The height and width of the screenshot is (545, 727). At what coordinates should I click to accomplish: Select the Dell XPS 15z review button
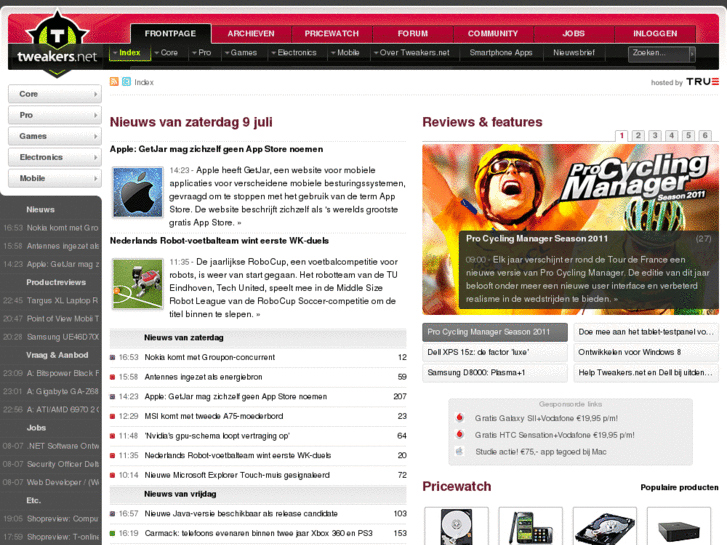click(x=495, y=352)
